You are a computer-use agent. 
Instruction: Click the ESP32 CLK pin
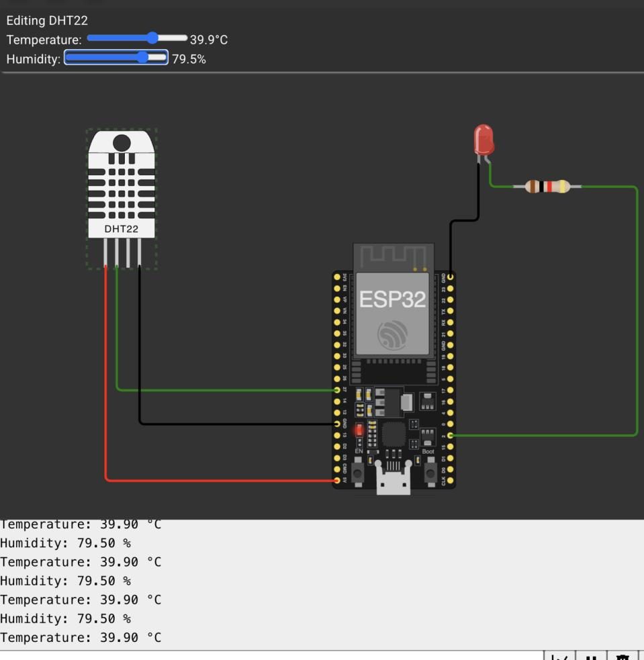pyautogui.click(x=451, y=480)
